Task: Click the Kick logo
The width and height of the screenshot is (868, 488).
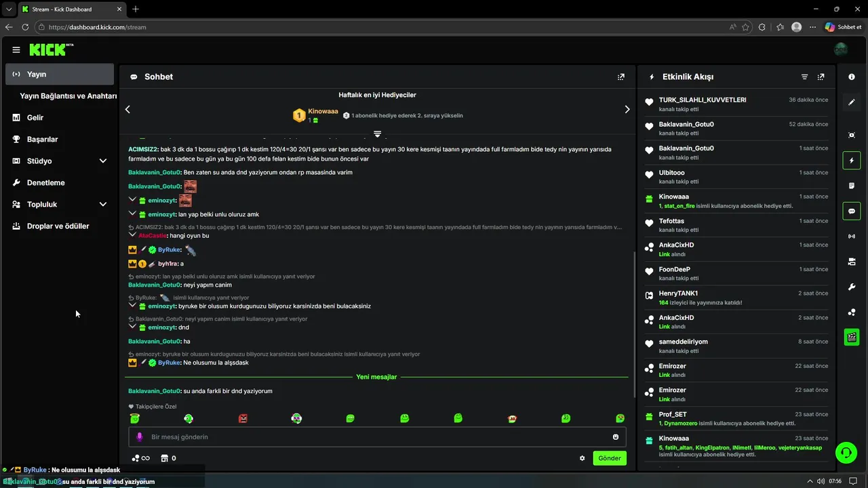Action: pos(51,49)
